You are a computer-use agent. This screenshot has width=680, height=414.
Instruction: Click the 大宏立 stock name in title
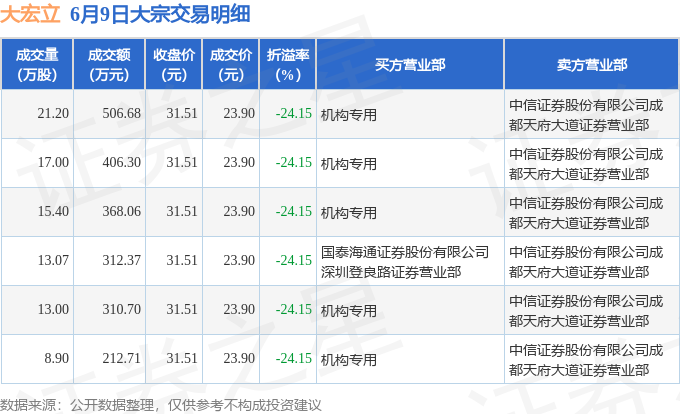coord(30,14)
